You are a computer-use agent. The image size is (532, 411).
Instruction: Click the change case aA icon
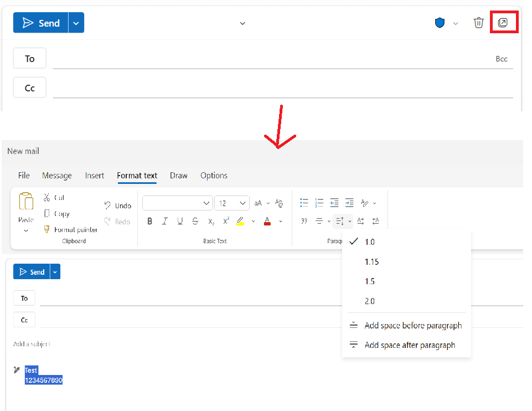[x=258, y=203]
